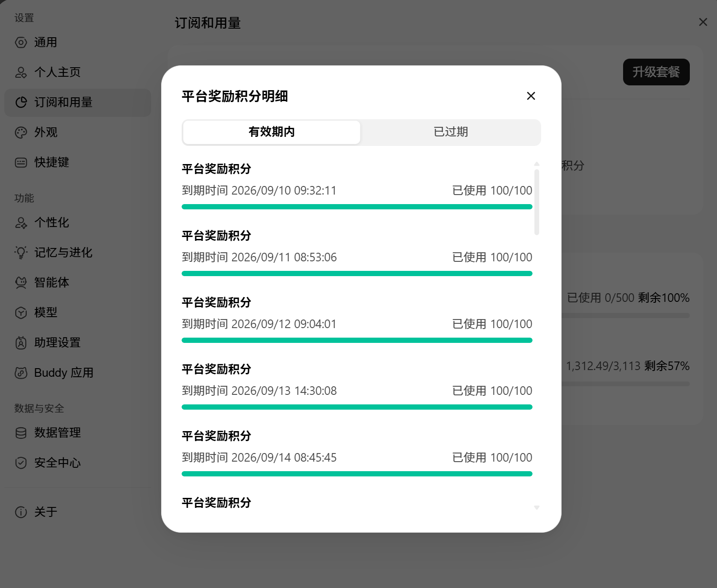The width and height of the screenshot is (717, 588).
Task: Open the 个人主页 settings section
Action: [78, 72]
